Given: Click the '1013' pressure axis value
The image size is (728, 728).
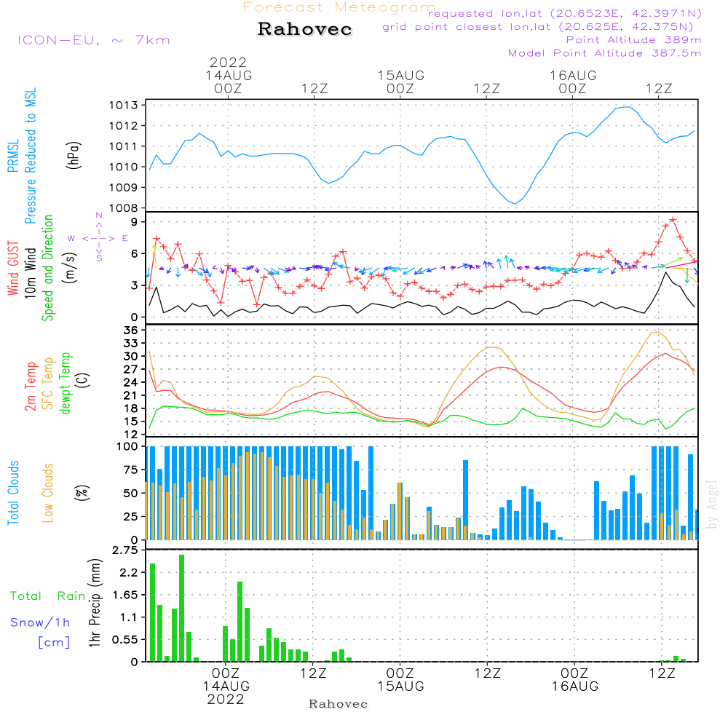Looking at the screenshot, I should coord(124,106).
